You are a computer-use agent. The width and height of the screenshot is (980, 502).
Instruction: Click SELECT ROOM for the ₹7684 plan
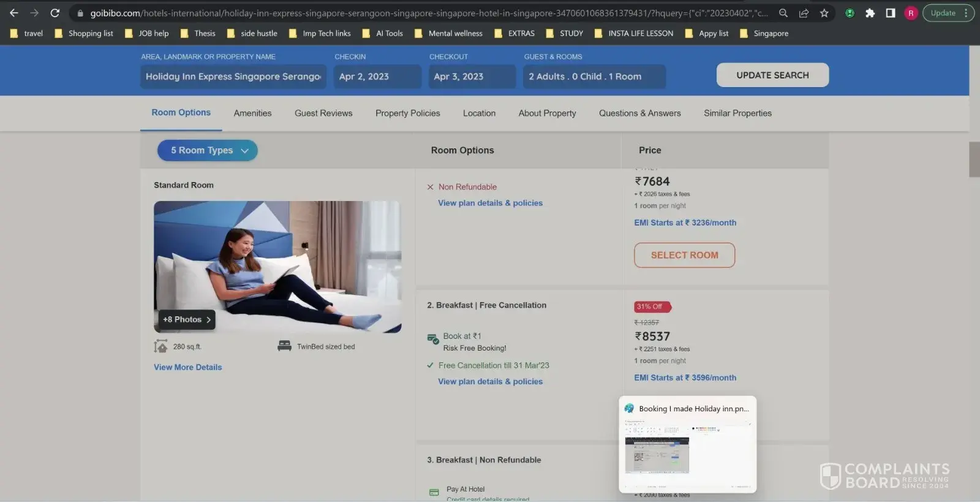pos(684,255)
